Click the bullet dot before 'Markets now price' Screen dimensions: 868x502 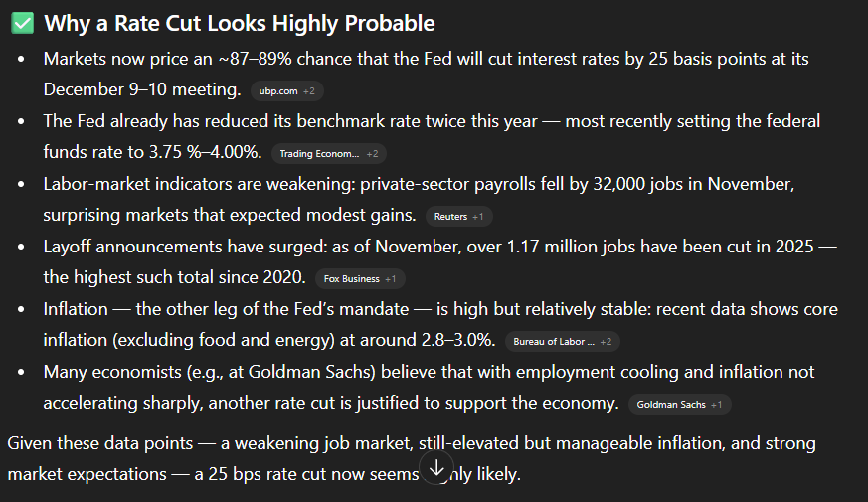point(21,59)
